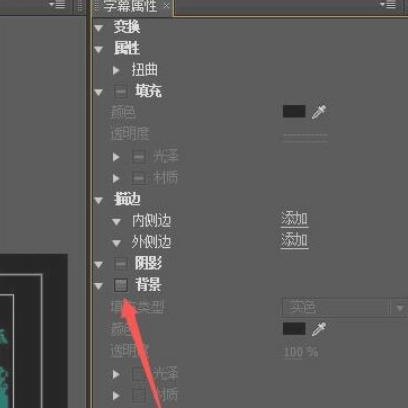Tick the 背景 checkbox
Screen dimensions: 408x408
pos(121,285)
